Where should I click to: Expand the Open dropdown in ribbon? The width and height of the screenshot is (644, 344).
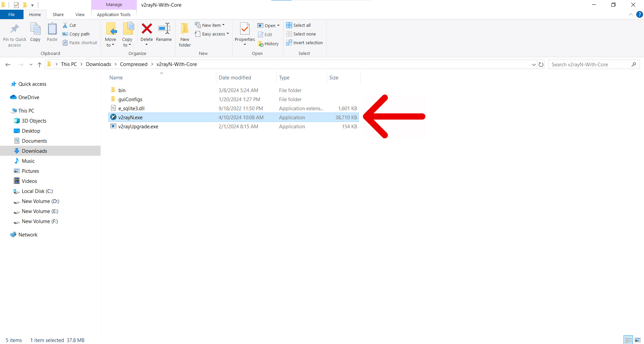278,25
